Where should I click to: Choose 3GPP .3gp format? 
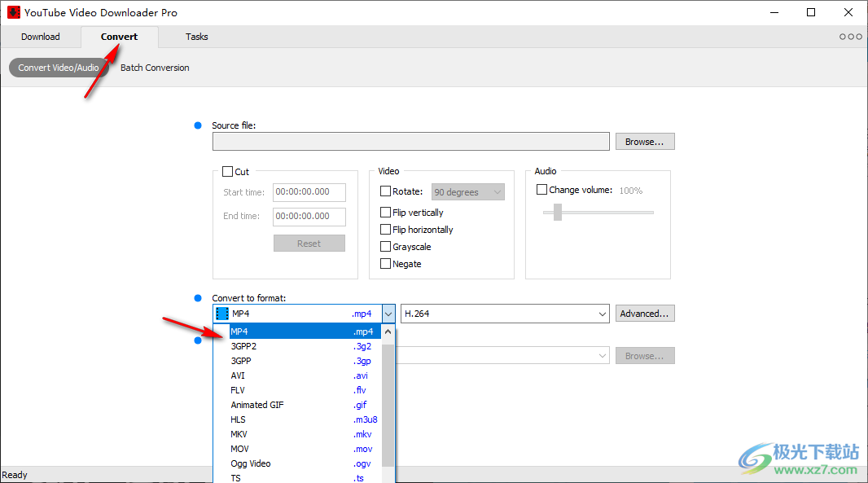click(x=305, y=361)
